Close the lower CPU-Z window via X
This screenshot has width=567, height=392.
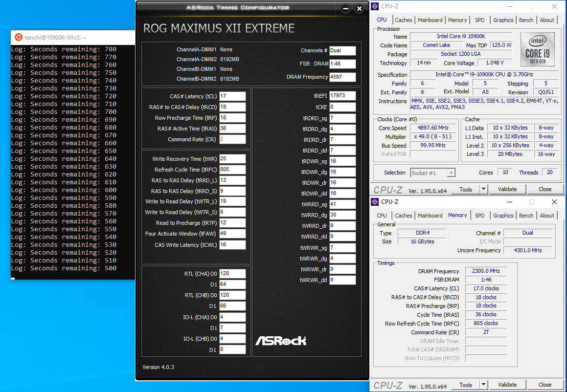(554, 202)
